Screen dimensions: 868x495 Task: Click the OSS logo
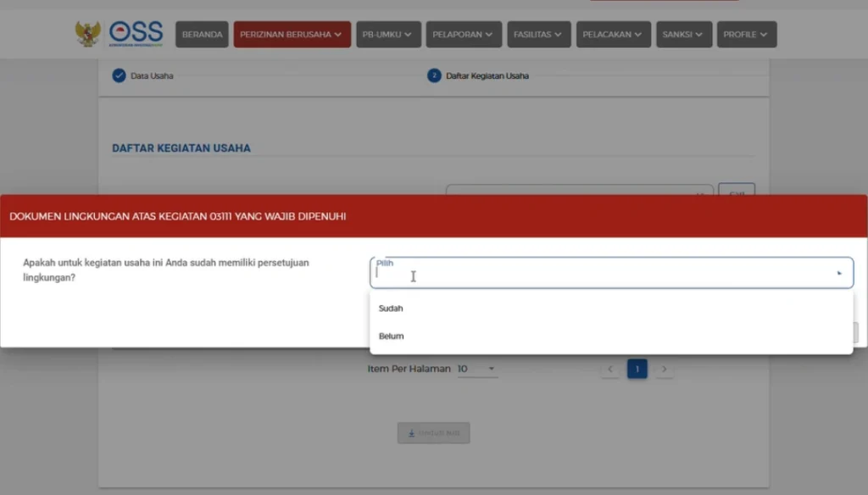pos(136,34)
